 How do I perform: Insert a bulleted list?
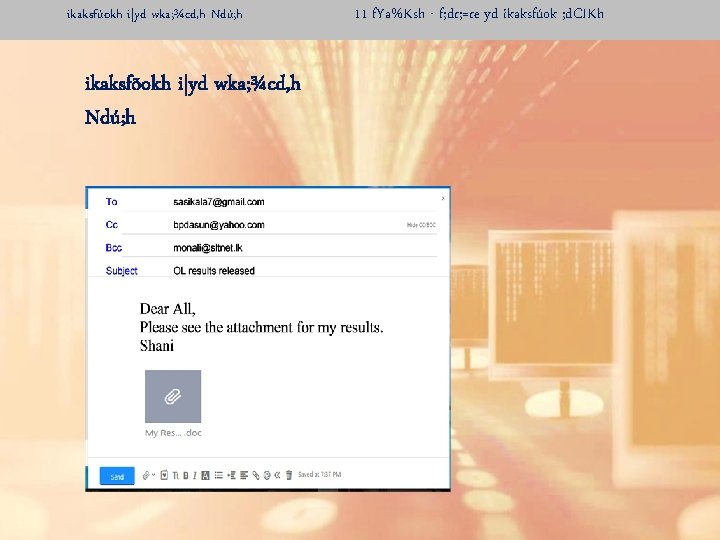click(x=219, y=475)
